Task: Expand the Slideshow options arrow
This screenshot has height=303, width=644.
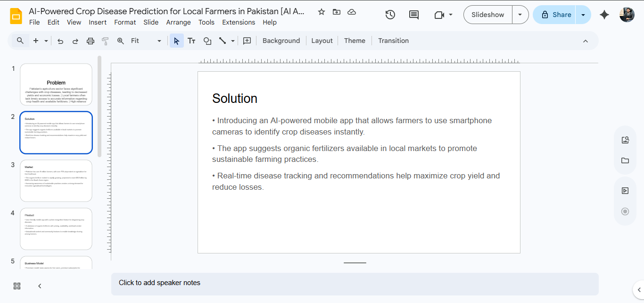Action: [x=520, y=15]
